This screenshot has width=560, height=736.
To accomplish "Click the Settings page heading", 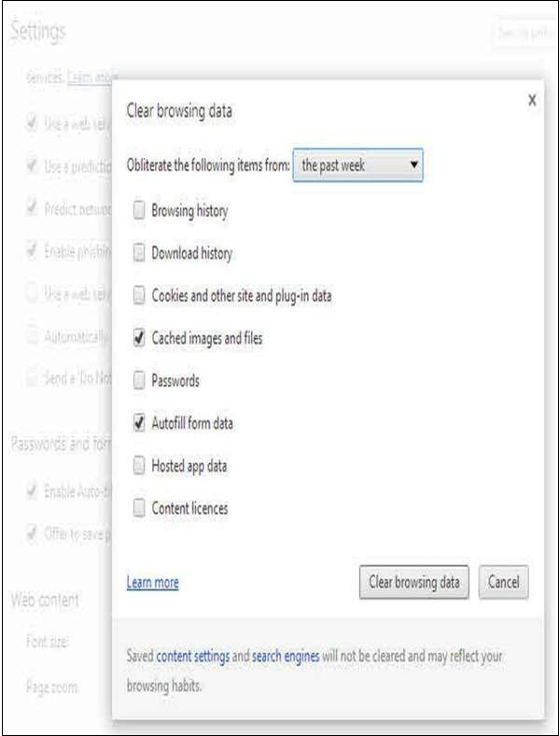I will pyautogui.click(x=38, y=32).
